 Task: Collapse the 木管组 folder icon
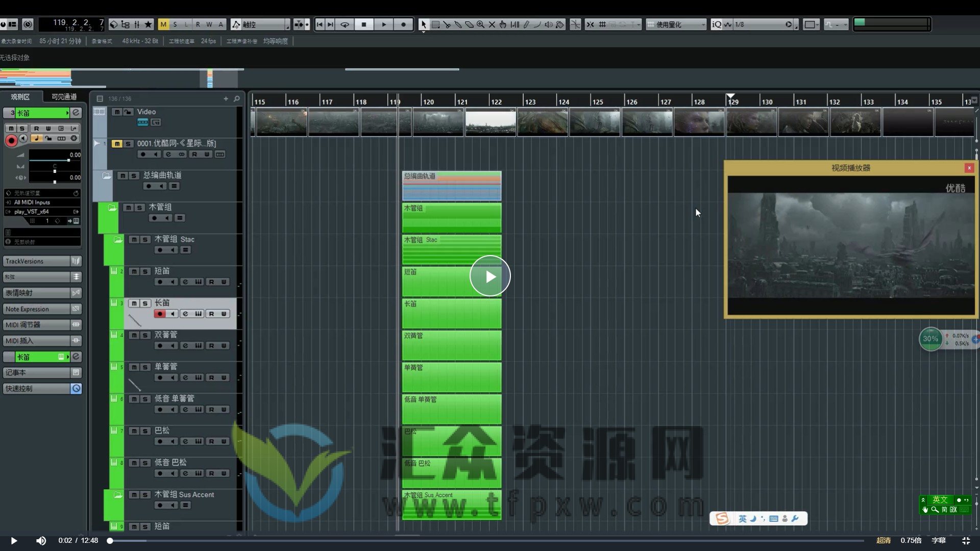112,208
